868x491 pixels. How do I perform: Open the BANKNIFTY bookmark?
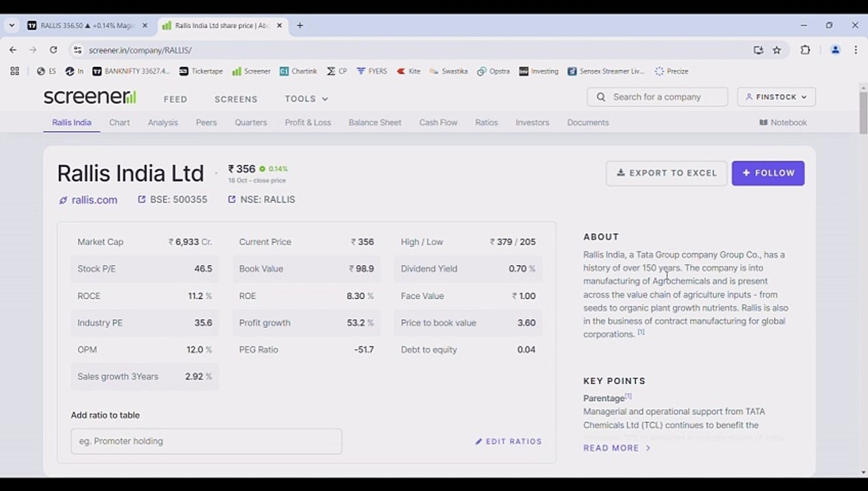click(x=131, y=71)
